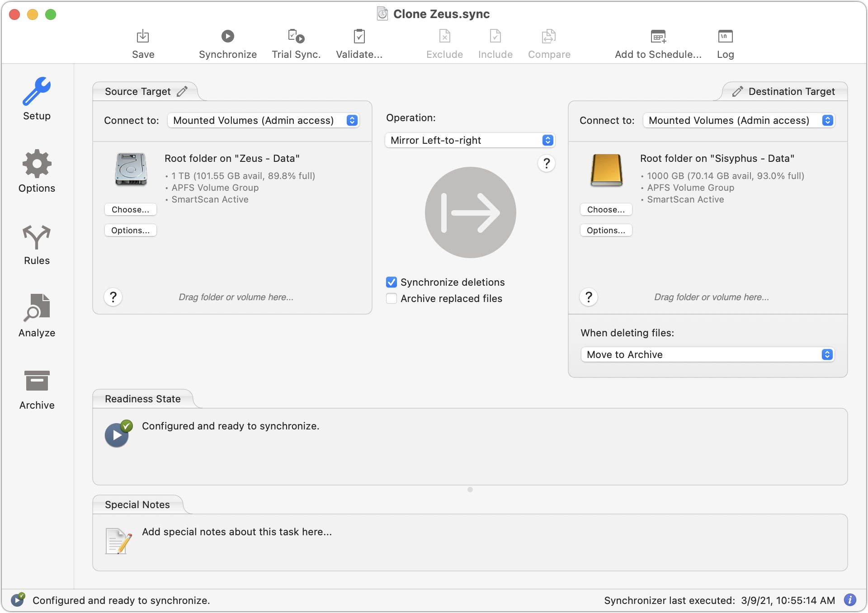The image size is (868, 613).
Task: Click the Synchronize play icon in toolbar
Action: click(227, 36)
